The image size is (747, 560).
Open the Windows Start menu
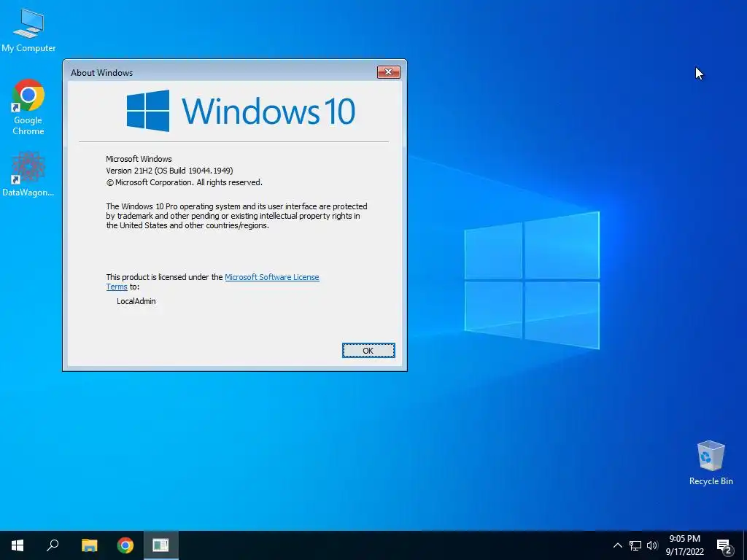(x=18, y=545)
